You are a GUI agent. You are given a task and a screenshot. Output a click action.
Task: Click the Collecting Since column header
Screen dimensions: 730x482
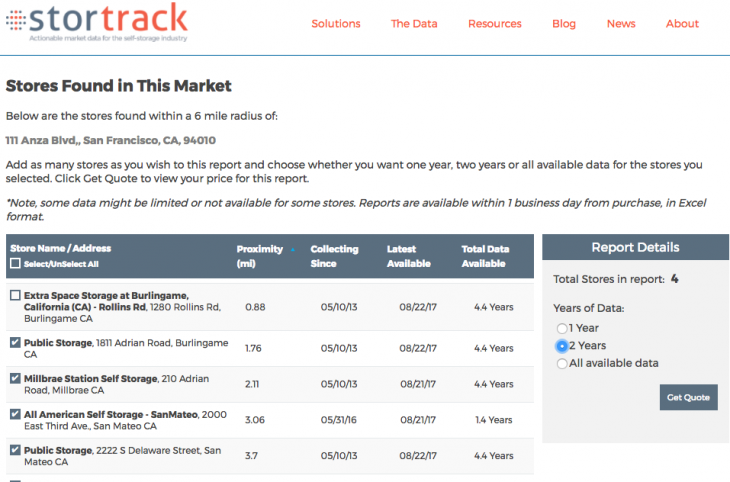pyautogui.click(x=335, y=256)
